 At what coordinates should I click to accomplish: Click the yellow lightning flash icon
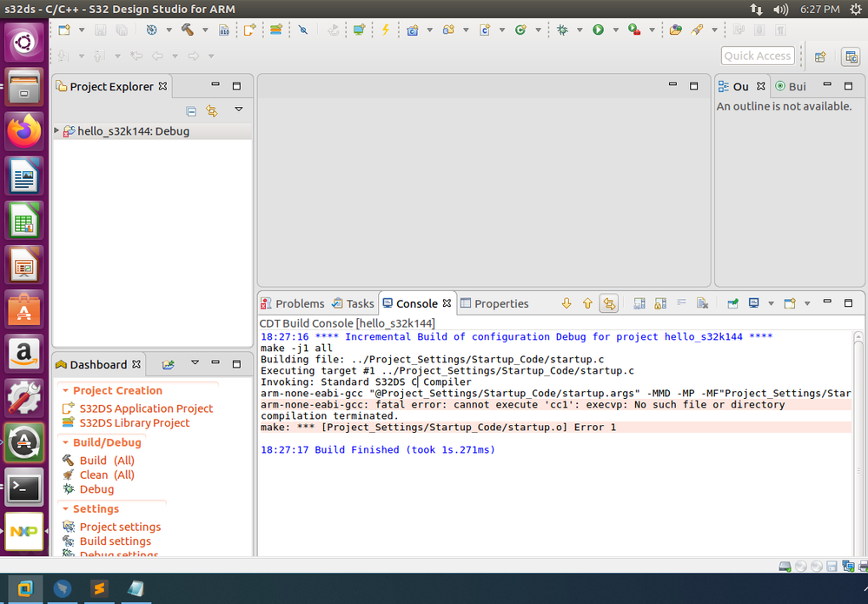385,30
